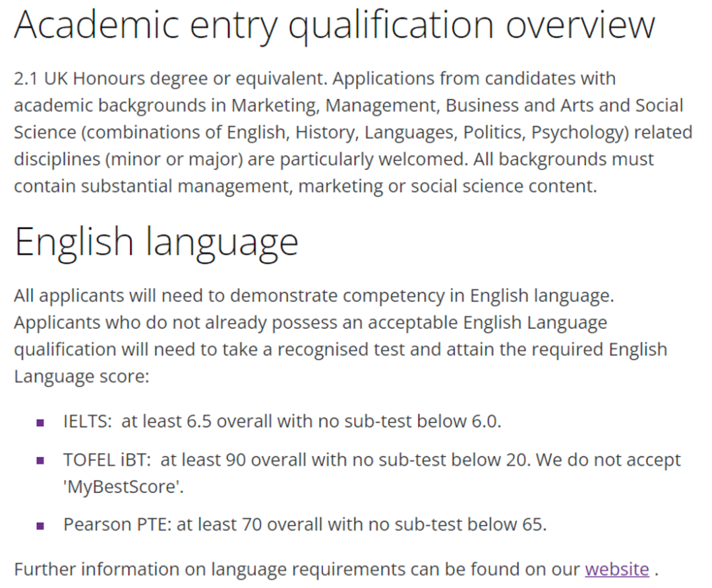Open the language requirements website link

click(x=616, y=569)
